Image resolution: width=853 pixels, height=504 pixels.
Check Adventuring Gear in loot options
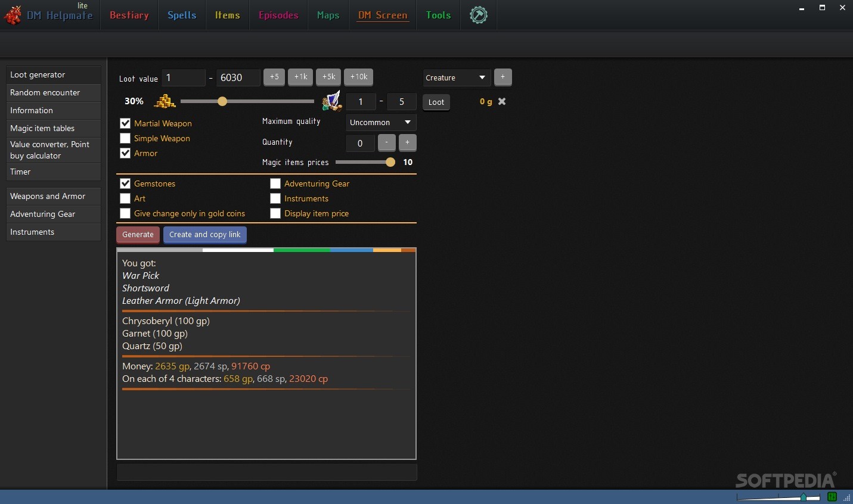[275, 183]
